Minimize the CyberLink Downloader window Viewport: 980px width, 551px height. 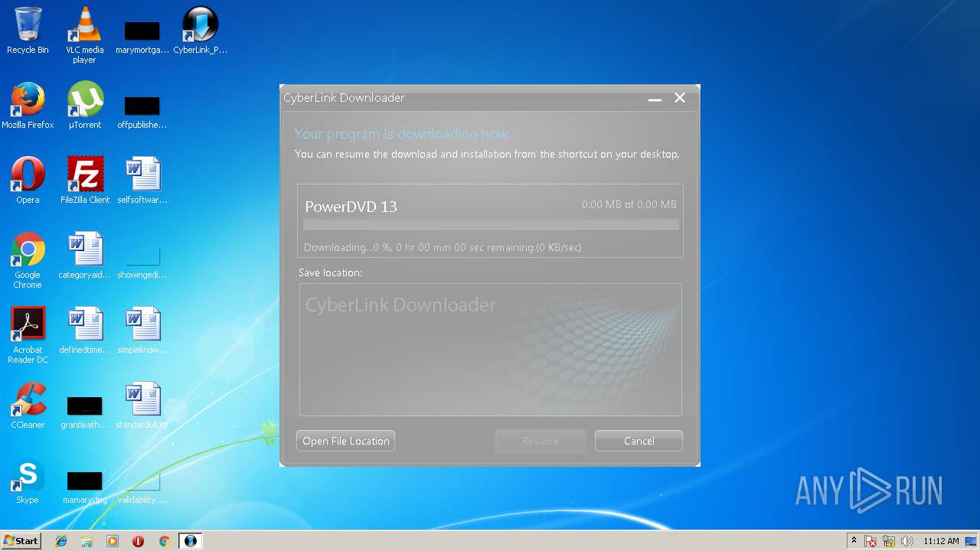655,98
